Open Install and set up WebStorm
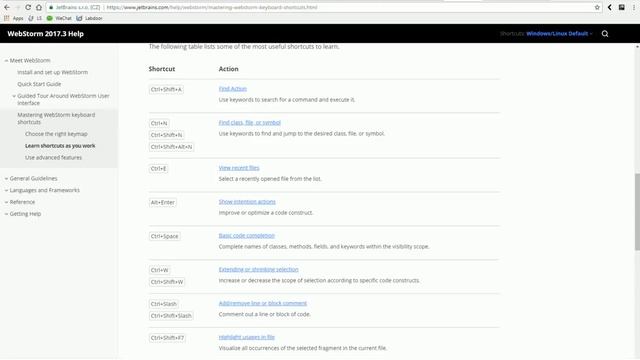640x360 pixels. 52,72
